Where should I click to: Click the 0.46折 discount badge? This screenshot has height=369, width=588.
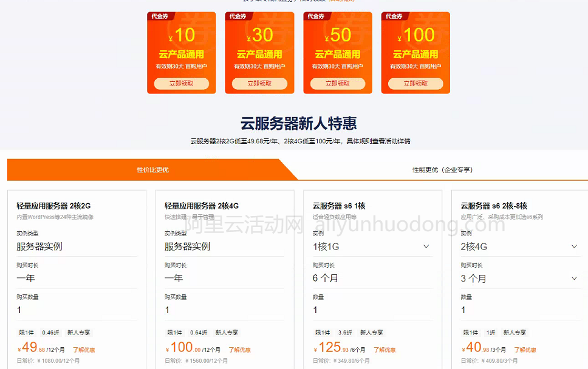51,333
